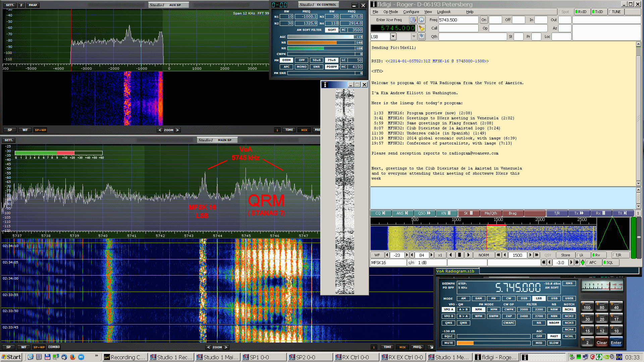Click the clear QSO broom icon
Viewport: 644px width, 362px height.
coord(421,28)
